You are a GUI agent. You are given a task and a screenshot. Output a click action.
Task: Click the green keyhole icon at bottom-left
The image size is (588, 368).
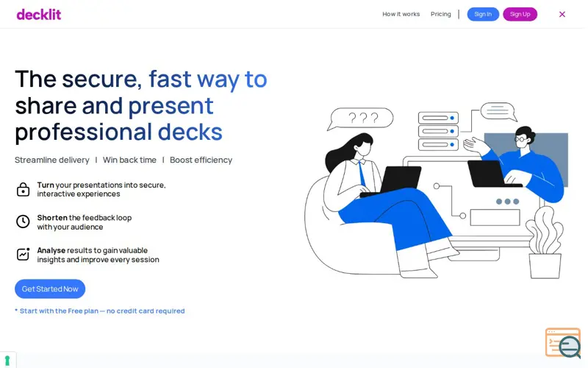[7, 360]
